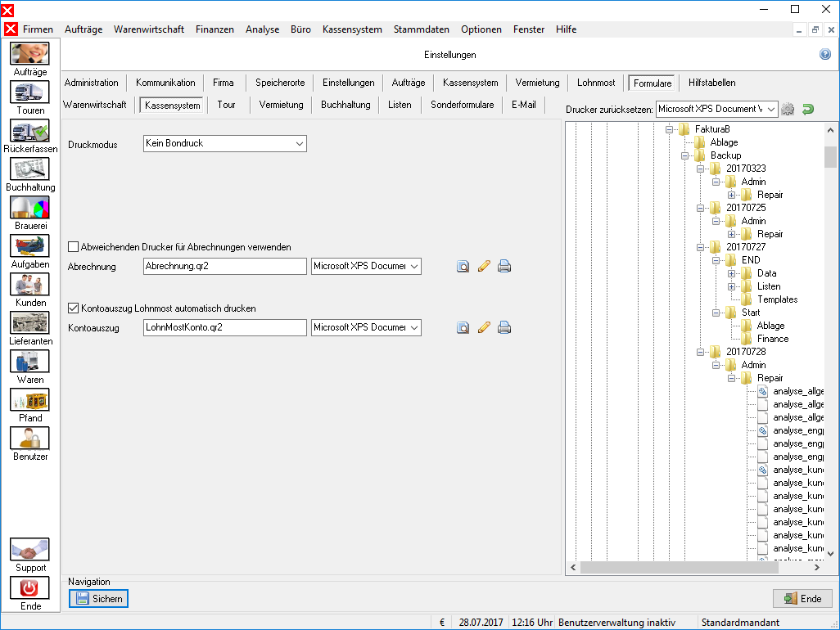The image size is (840, 630).
Task: Open the Rückerfassen sidebar module
Action: [x=30, y=131]
